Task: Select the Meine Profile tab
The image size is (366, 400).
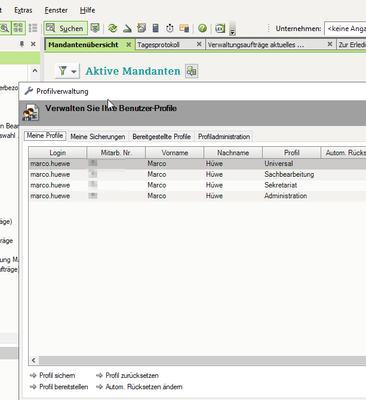Action: (45, 136)
